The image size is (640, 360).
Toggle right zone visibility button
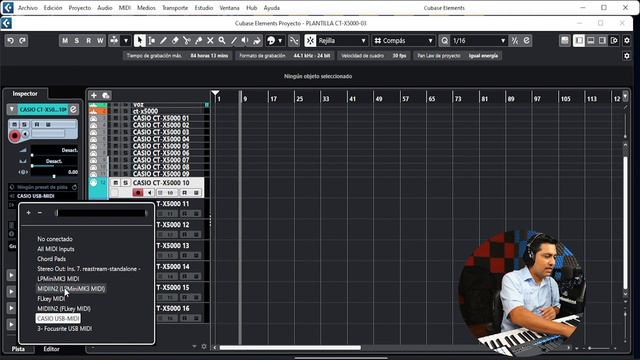(x=602, y=41)
